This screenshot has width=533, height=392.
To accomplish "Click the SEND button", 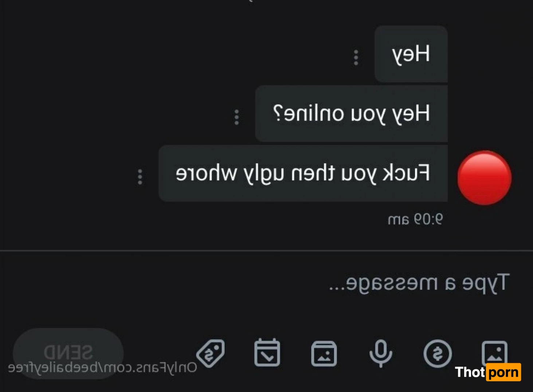I will pyautogui.click(x=68, y=353).
